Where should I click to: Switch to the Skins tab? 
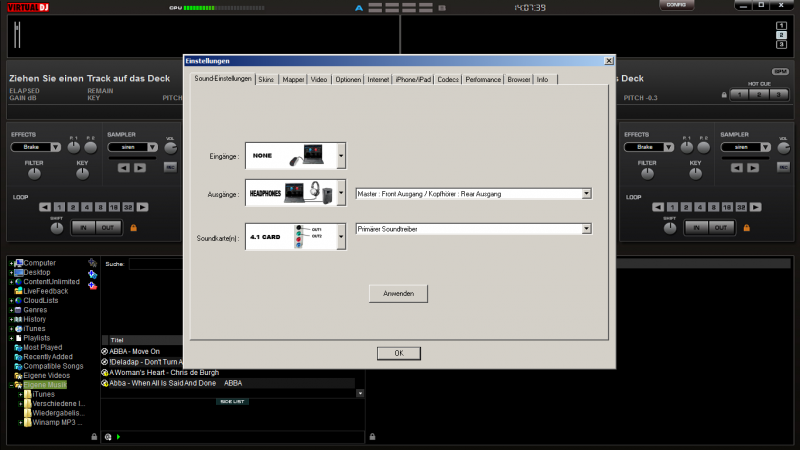click(x=266, y=80)
